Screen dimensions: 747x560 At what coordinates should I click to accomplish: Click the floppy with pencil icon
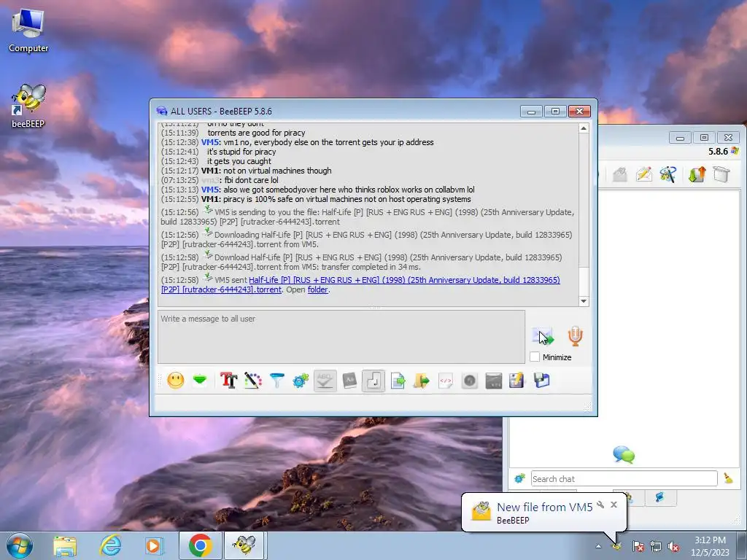(517, 381)
